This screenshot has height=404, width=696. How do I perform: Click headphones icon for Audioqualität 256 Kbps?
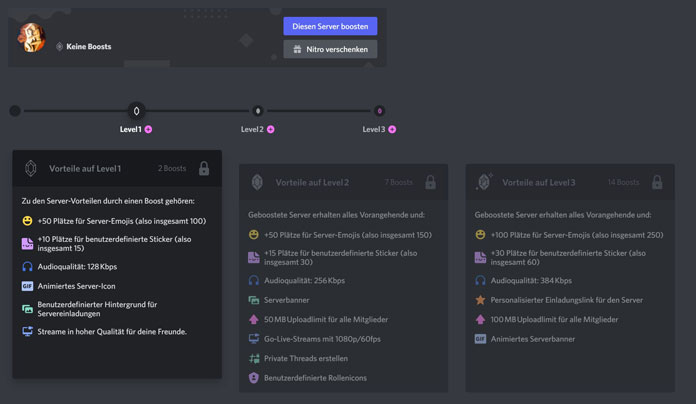[254, 280]
